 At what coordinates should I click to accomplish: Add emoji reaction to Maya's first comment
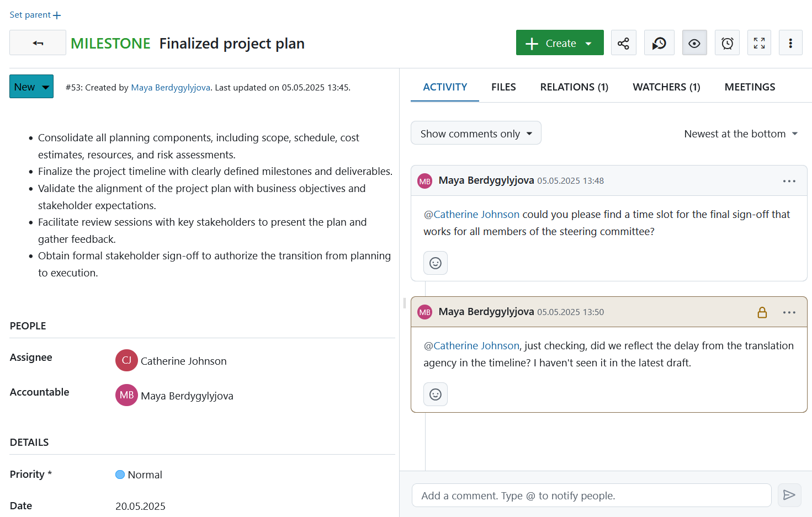click(x=436, y=263)
